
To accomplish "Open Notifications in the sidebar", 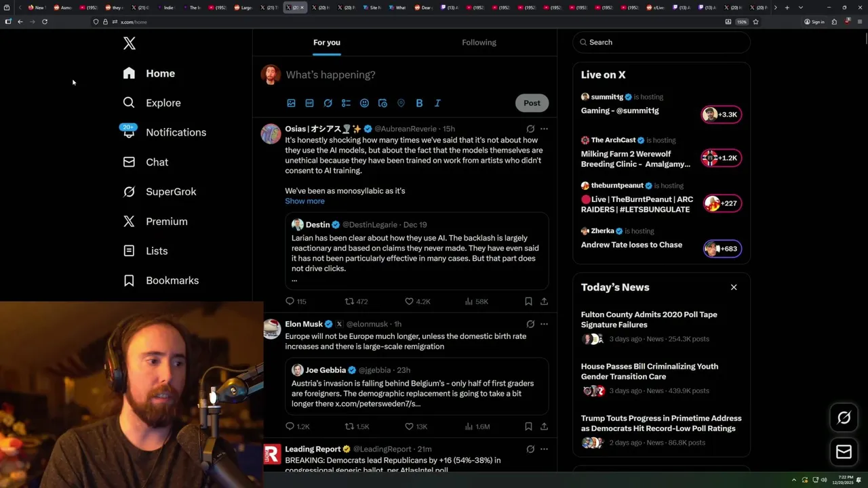I will pos(164,132).
